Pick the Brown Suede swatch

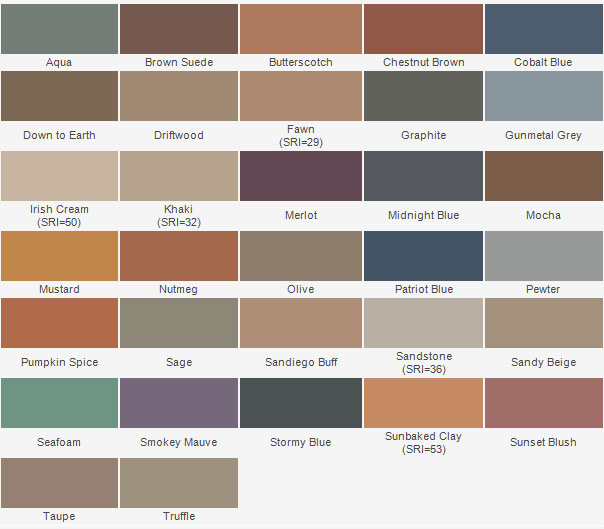pyautogui.click(x=179, y=28)
